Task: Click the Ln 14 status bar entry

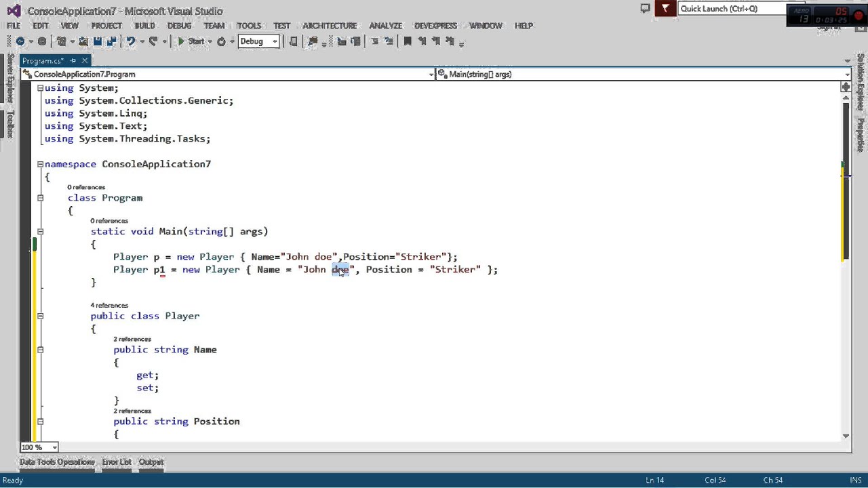Action: 654,480
